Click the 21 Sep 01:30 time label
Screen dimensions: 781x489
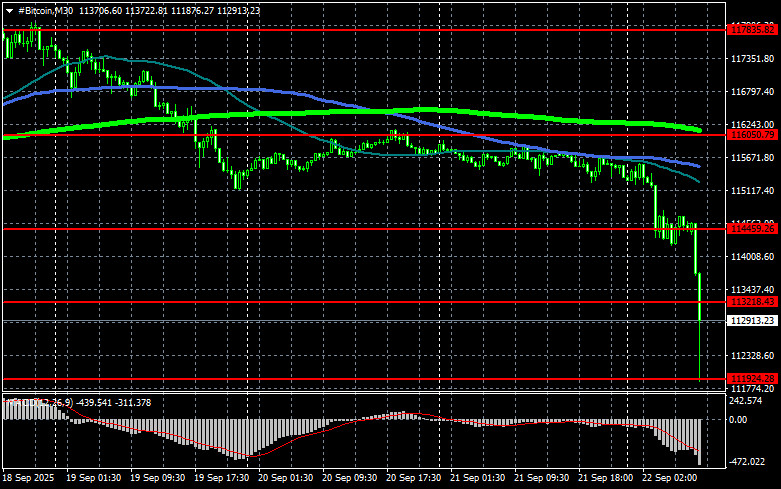pos(478,478)
